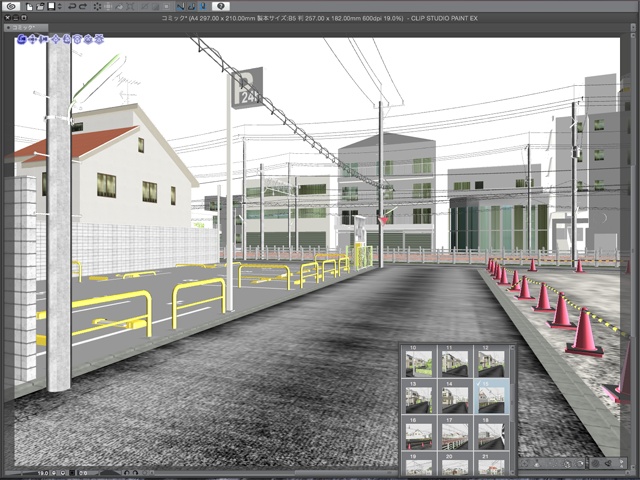Expand the object launcher arrow at right end
The height and width of the screenshot is (480, 640).
(622, 463)
